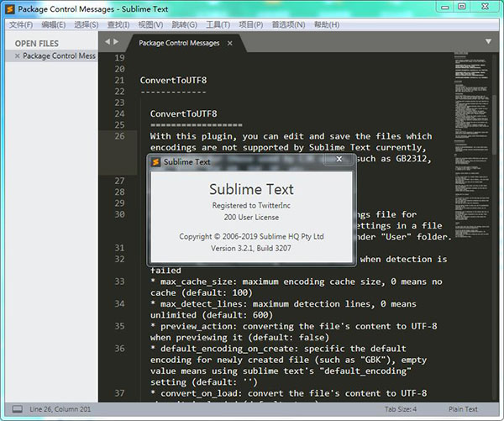Click line number 33 in gutter
This screenshot has width=504, height=421.
click(119, 282)
